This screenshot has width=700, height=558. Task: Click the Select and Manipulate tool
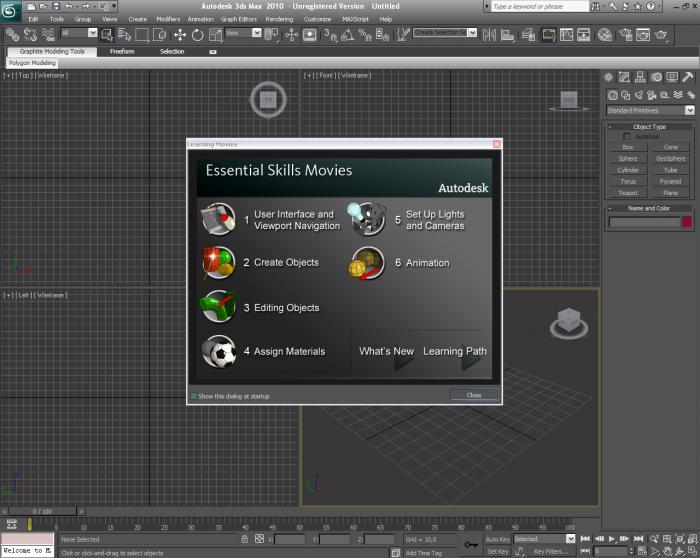(292, 34)
